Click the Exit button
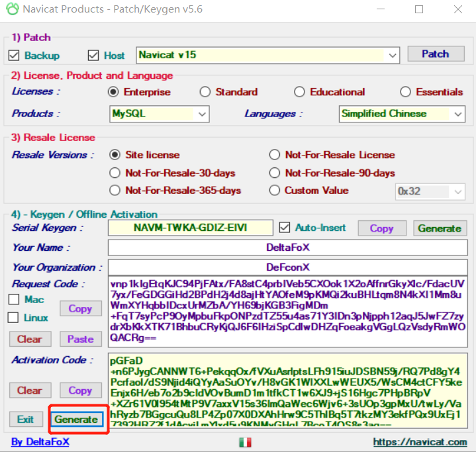476x452 pixels. [26, 419]
